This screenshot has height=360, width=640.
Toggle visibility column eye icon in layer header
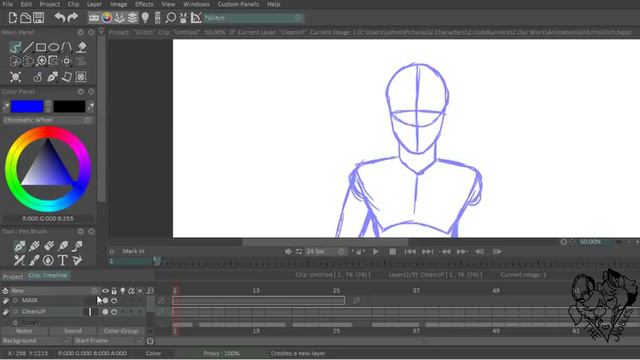point(105,291)
